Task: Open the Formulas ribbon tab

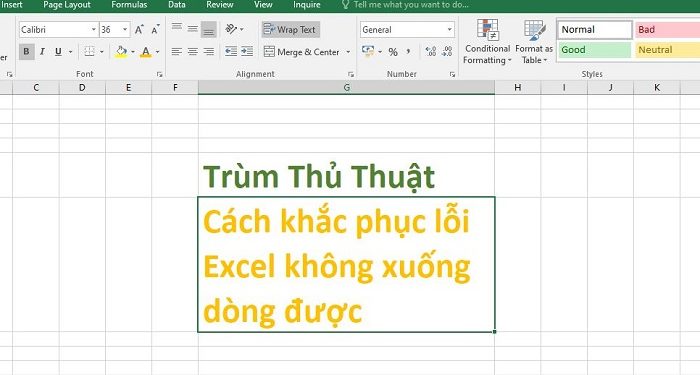Action: tap(129, 5)
